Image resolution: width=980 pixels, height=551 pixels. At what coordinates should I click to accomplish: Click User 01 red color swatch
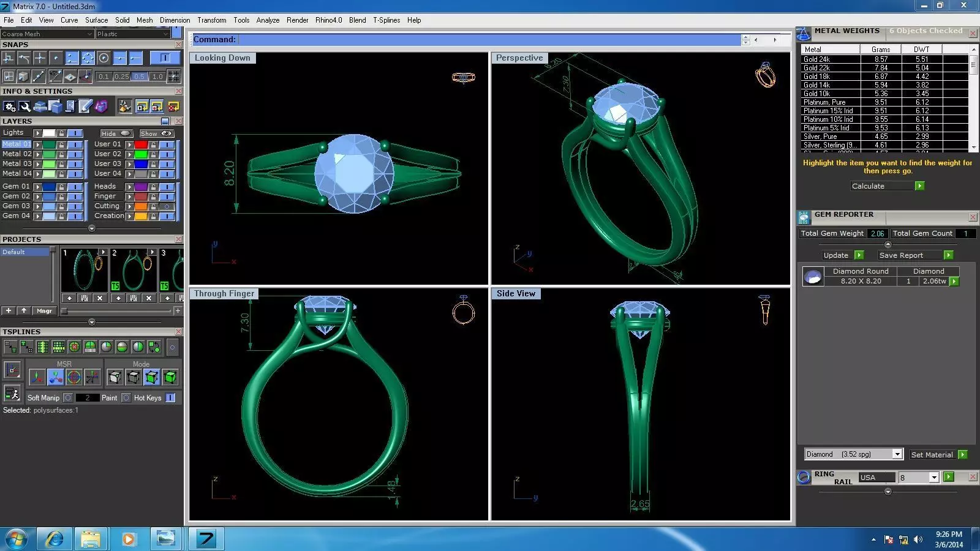coord(141,144)
